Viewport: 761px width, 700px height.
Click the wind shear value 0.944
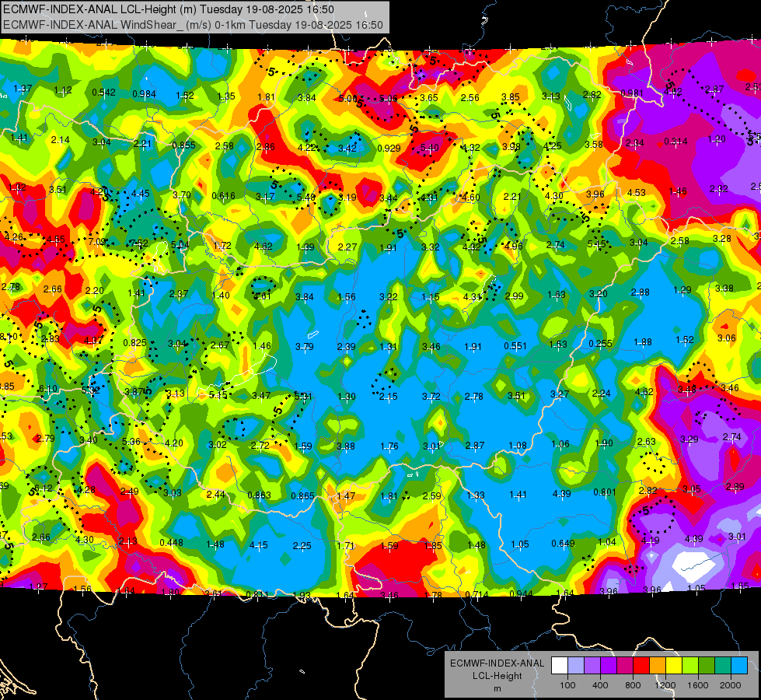(x=522, y=593)
